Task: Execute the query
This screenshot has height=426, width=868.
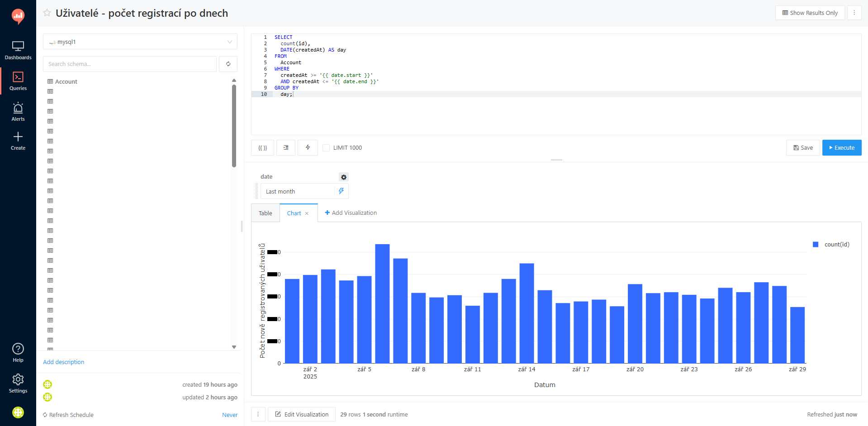Action: [841, 148]
